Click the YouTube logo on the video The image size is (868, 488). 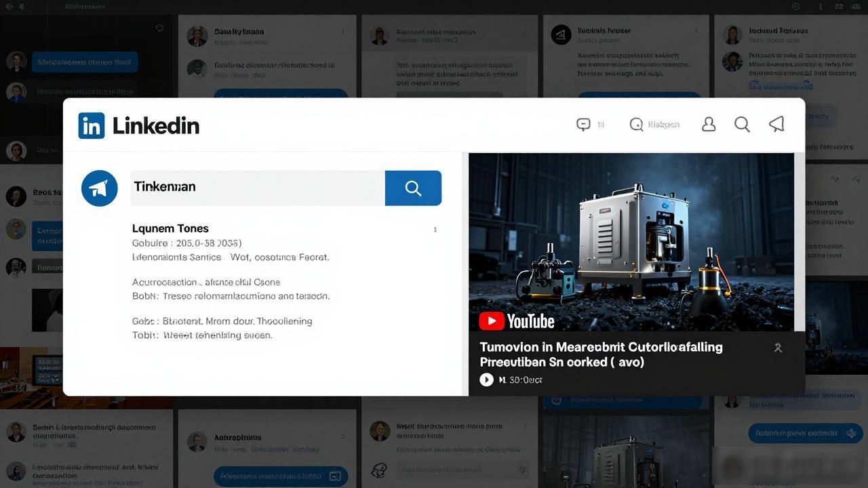click(517, 321)
